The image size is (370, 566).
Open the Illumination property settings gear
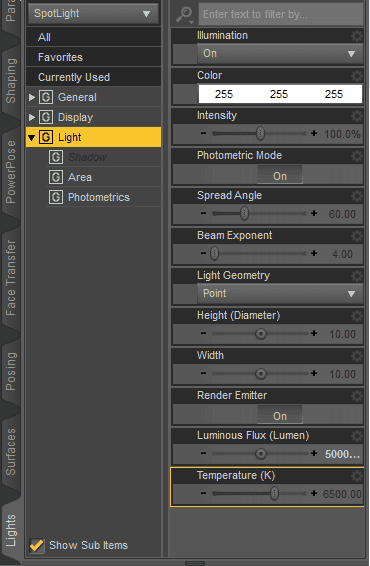pos(357,36)
